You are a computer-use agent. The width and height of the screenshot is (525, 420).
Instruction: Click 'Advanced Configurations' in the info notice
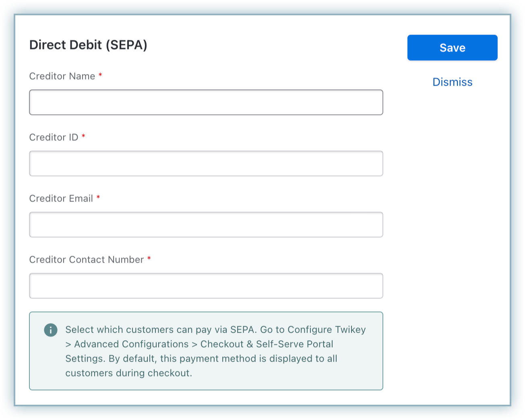coord(131,344)
